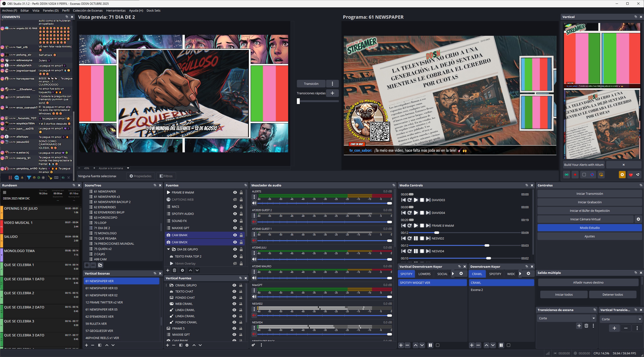Open preview zoom scaling dropdown arrow
This screenshot has width=644, height=357.
point(128,168)
